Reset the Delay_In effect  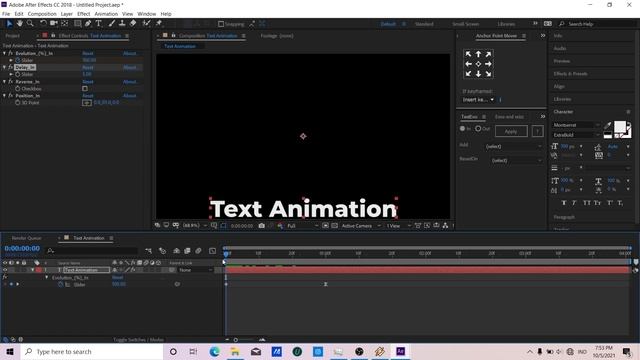[88, 67]
